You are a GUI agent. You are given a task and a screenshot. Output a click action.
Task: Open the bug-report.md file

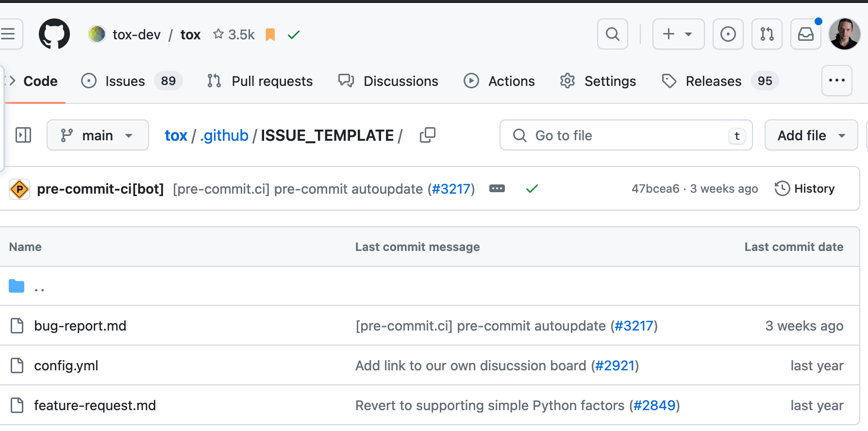(80, 326)
